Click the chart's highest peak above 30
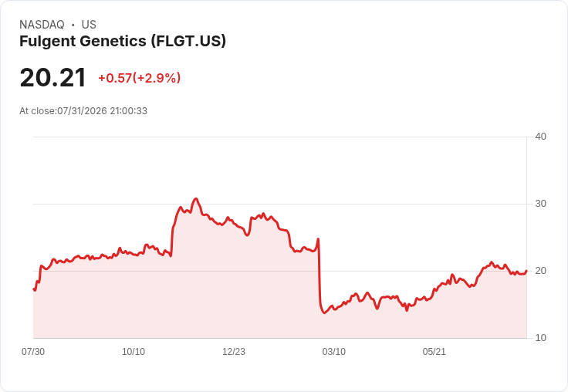 pos(196,198)
